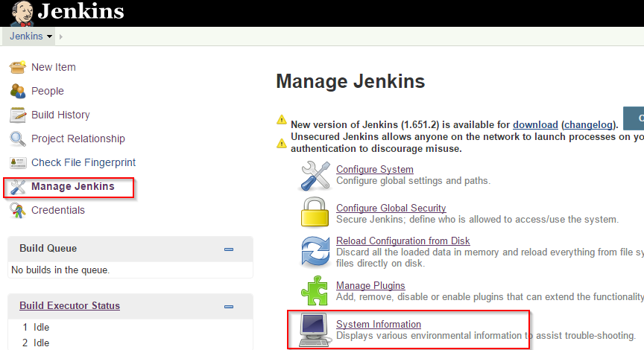Click the green puzzle piece plugins icon
The height and width of the screenshot is (350, 644).
pos(315,290)
